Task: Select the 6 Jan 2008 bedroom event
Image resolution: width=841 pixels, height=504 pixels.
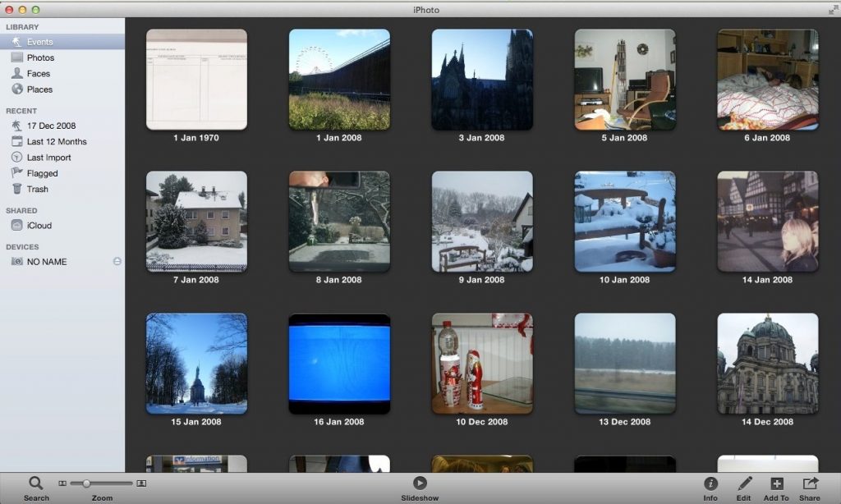Action: tap(768, 80)
